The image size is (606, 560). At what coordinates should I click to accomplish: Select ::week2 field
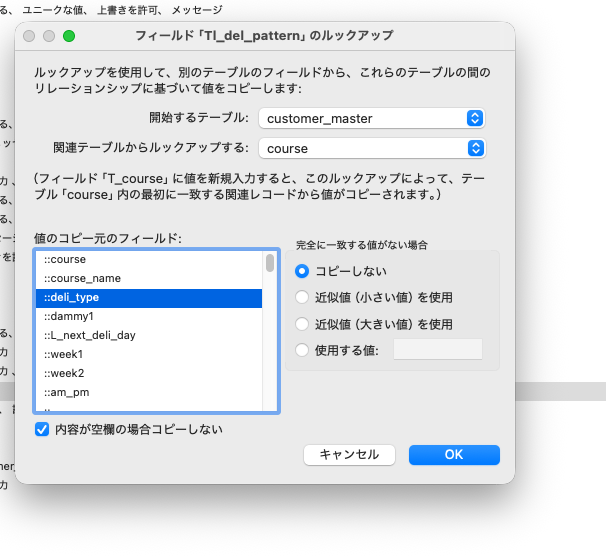pos(148,373)
